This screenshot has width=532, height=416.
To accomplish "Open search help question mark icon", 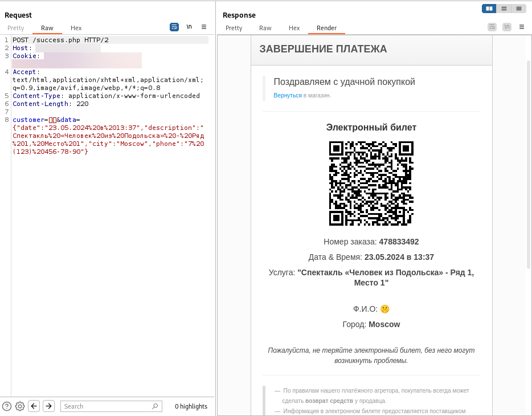I will click(x=7, y=406).
